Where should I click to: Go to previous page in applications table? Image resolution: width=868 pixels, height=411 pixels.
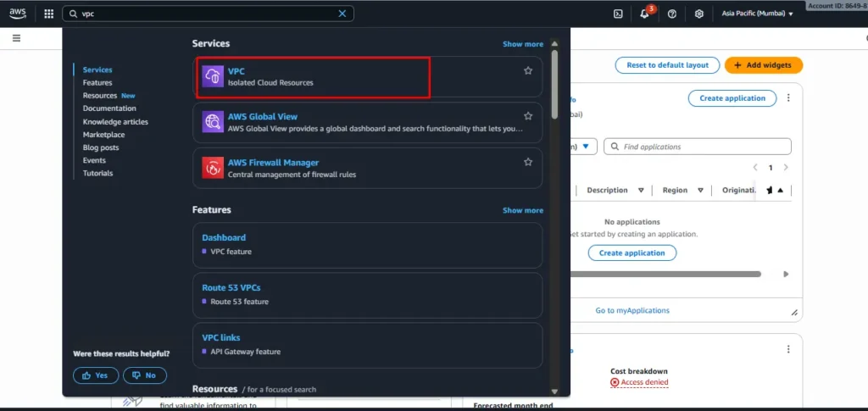click(x=755, y=167)
